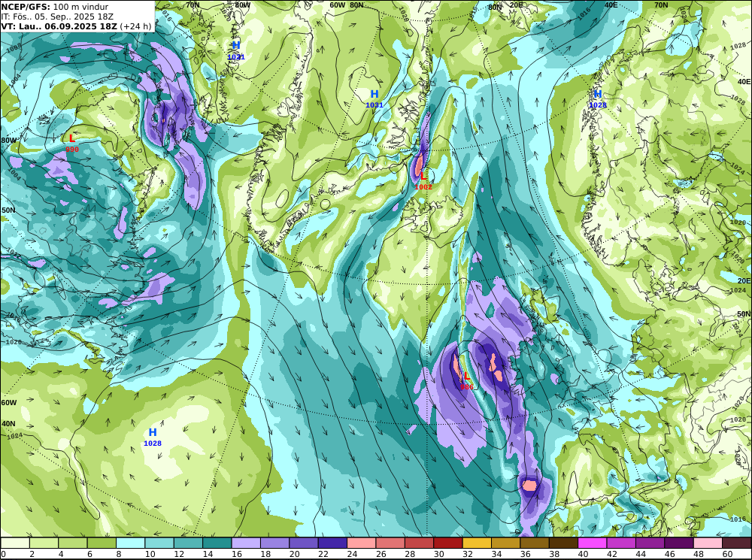Viewport: 752px width, 560px height.
Task: Pick the dark maroon legend swatch above 60
Action: coord(737,543)
